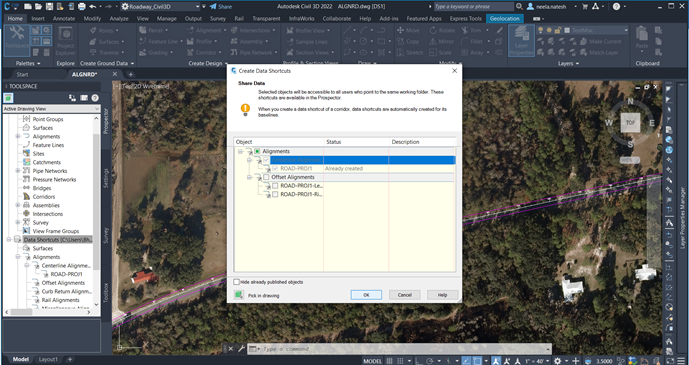This screenshot has width=689, height=365.
Task: Toggle the layer lock icon in Layers panel
Action: coord(558,30)
